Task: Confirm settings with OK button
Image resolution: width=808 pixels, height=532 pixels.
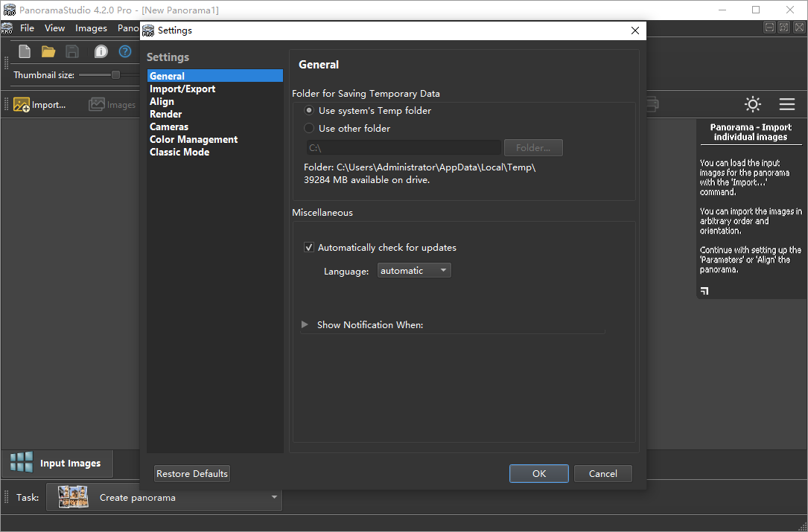Action: click(539, 473)
